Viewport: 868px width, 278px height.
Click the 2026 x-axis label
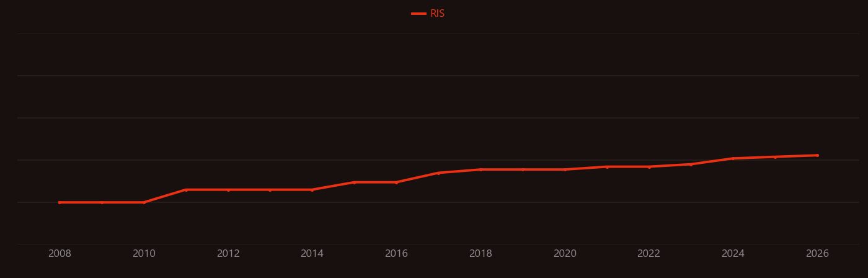pyautogui.click(x=817, y=254)
